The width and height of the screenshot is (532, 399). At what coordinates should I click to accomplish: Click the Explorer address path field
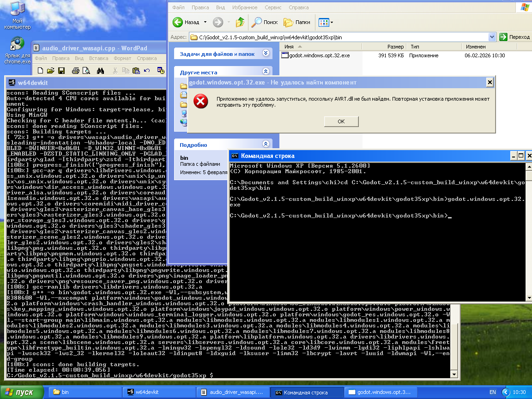(x=339, y=37)
